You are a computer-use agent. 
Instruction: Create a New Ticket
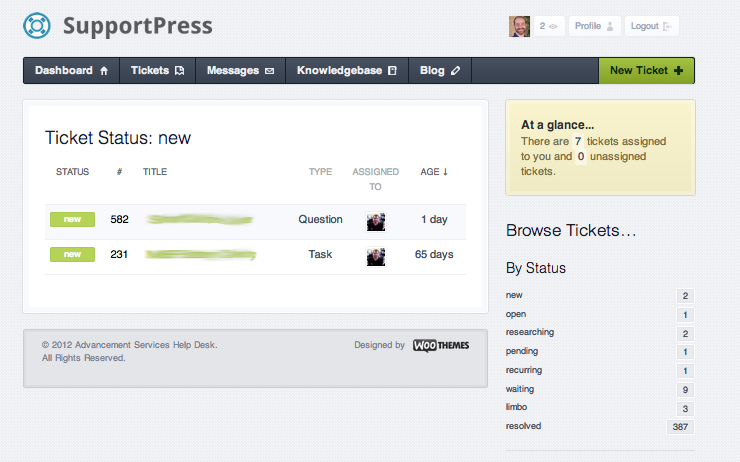(646, 70)
